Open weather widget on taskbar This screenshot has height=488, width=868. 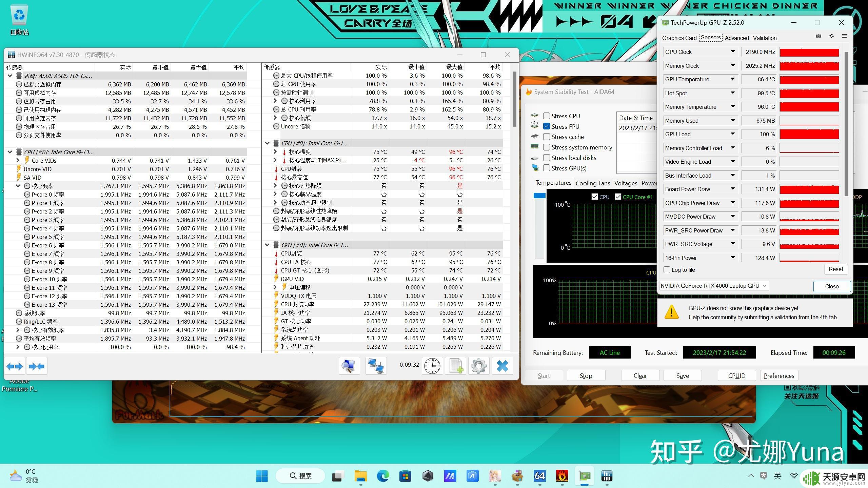[x=24, y=476]
